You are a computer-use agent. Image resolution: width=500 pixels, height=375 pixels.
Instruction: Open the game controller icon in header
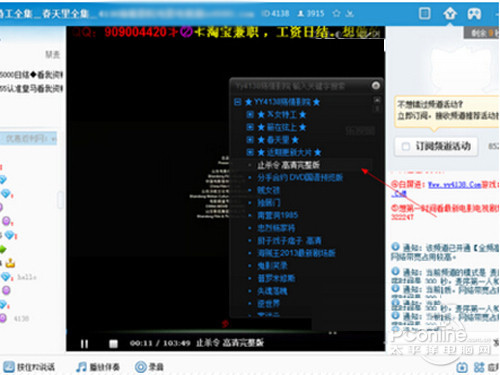[474, 14]
